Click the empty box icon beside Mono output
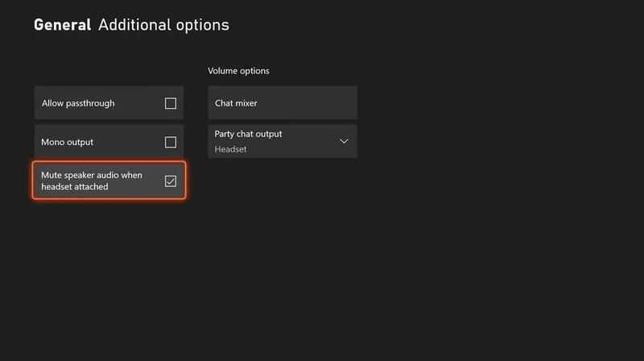This screenshot has height=361, width=644. [170, 143]
